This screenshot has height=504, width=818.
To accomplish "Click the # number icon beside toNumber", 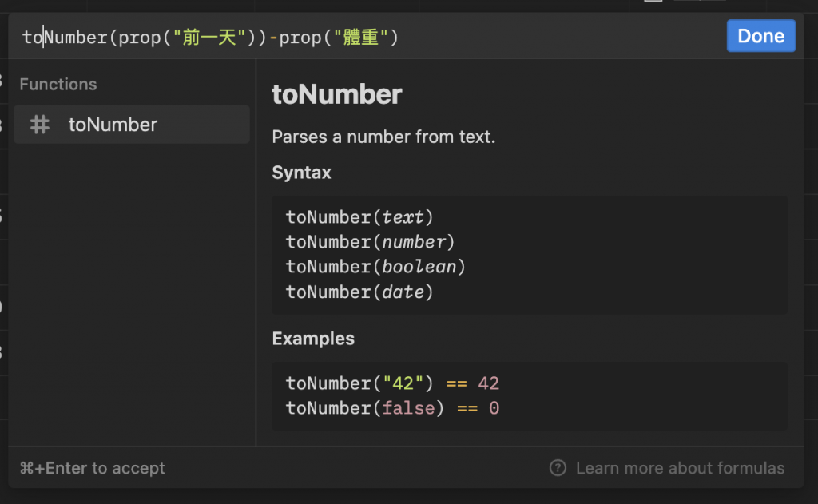I will (x=40, y=125).
